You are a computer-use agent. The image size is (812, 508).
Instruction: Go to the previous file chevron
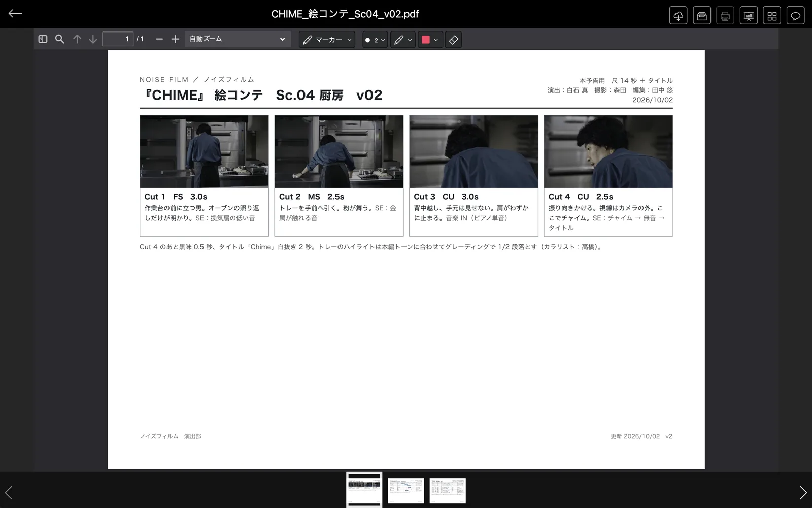tap(9, 492)
